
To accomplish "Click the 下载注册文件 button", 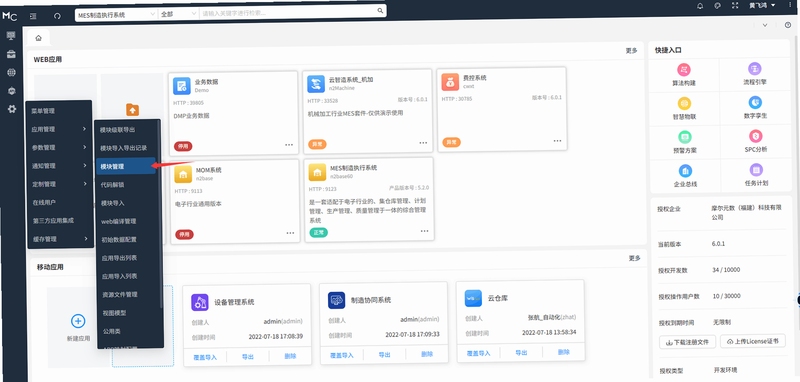I will pos(687,342).
